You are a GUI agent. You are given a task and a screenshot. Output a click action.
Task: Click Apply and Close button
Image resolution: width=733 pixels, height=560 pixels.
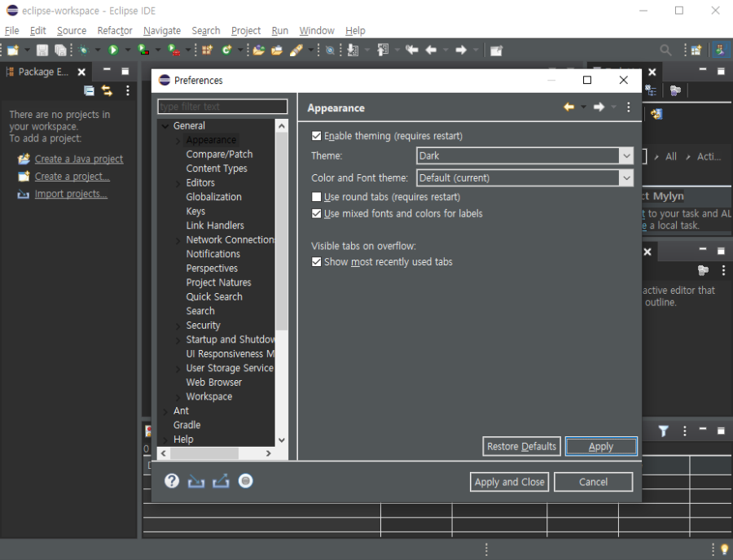[509, 482]
